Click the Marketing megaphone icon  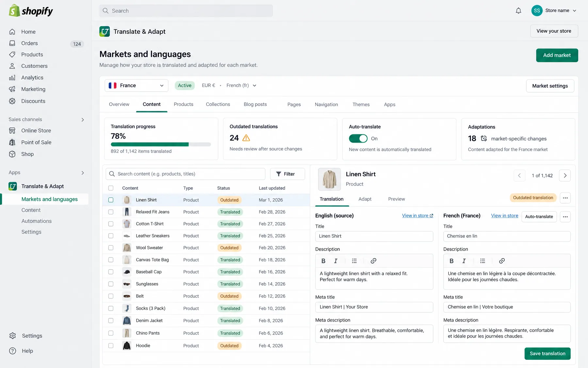pyautogui.click(x=12, y=89)
